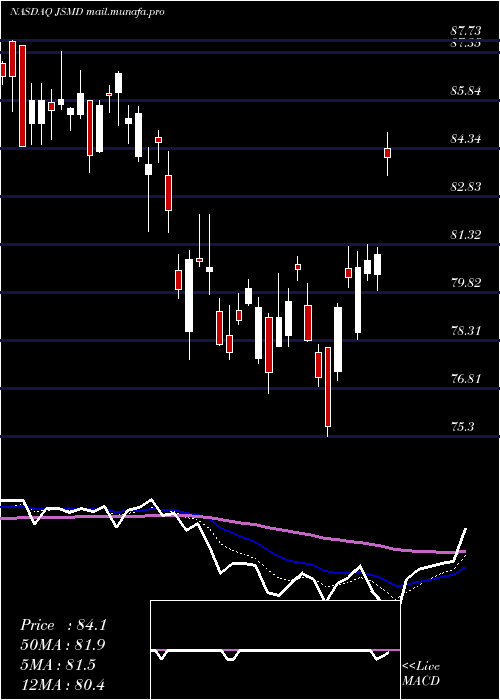Click the isolated red candle near 84.34
Screen dimensions: 500x700
pos(388,153)
